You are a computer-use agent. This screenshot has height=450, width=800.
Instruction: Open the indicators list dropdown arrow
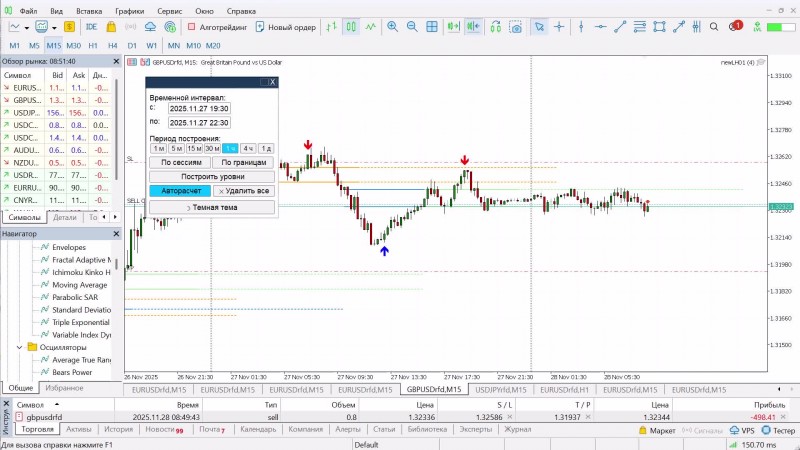[x=54, y=28]
